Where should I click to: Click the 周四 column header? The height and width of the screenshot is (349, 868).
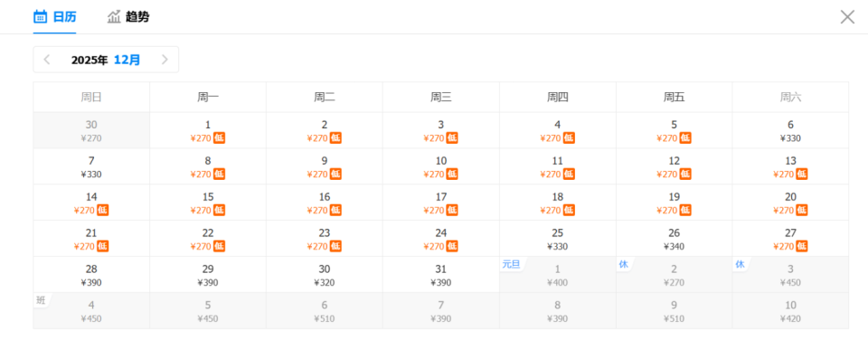(x=558, y=98)
